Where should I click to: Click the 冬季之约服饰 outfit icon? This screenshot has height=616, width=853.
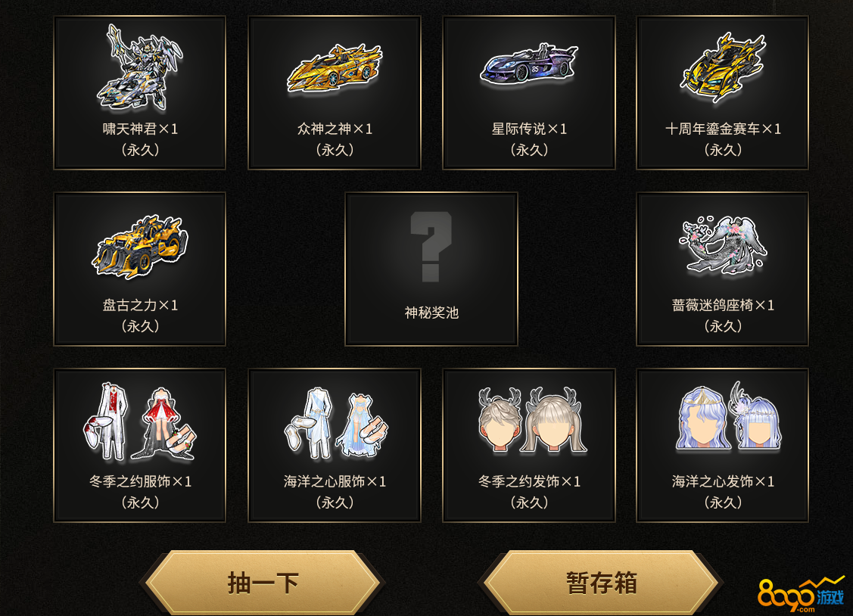tap(140, 422)
